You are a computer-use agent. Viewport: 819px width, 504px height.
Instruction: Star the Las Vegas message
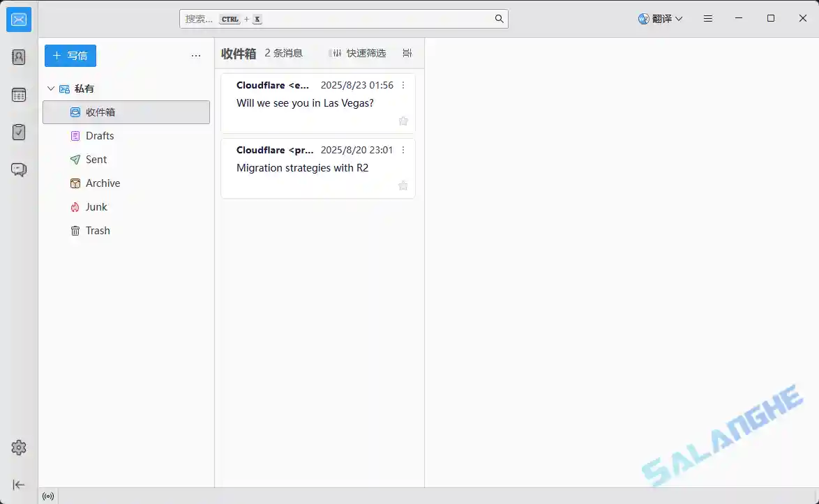click(x=403, y=121)
